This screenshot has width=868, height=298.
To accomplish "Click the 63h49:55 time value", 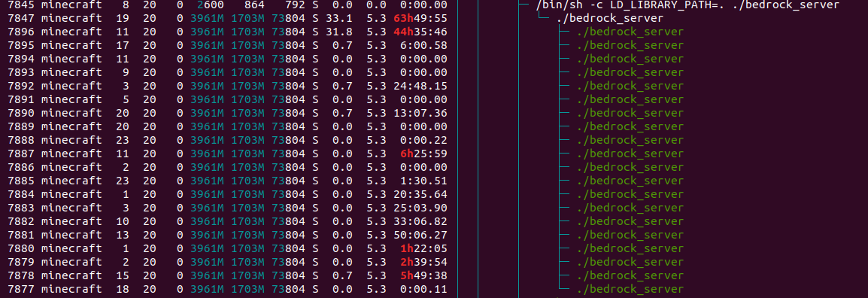I will click(x=420, y=18).
